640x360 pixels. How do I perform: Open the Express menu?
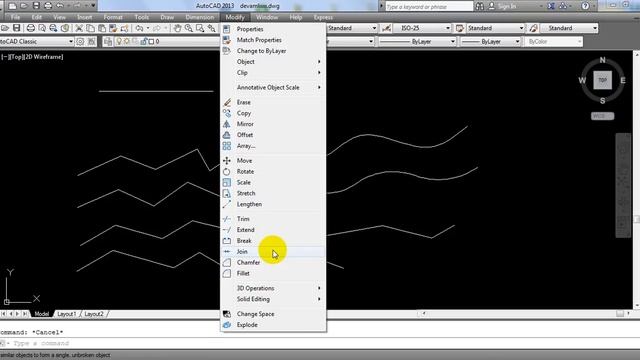pos(323,17)
